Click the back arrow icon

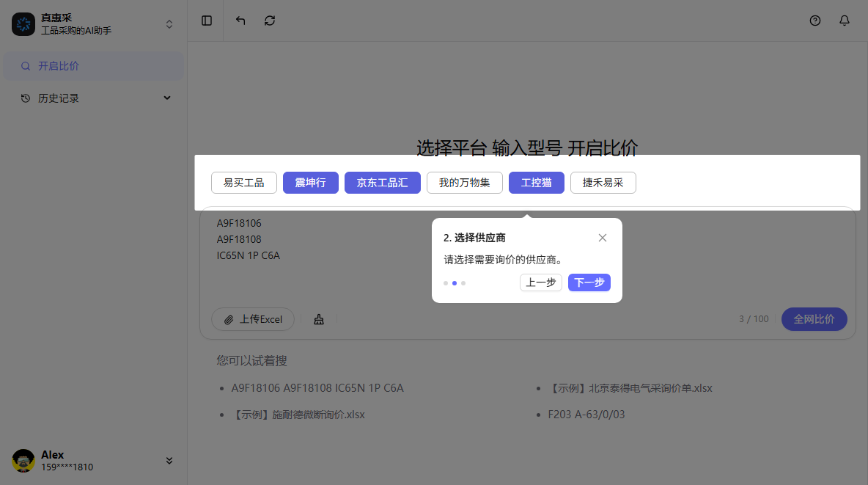pos(240,21)
